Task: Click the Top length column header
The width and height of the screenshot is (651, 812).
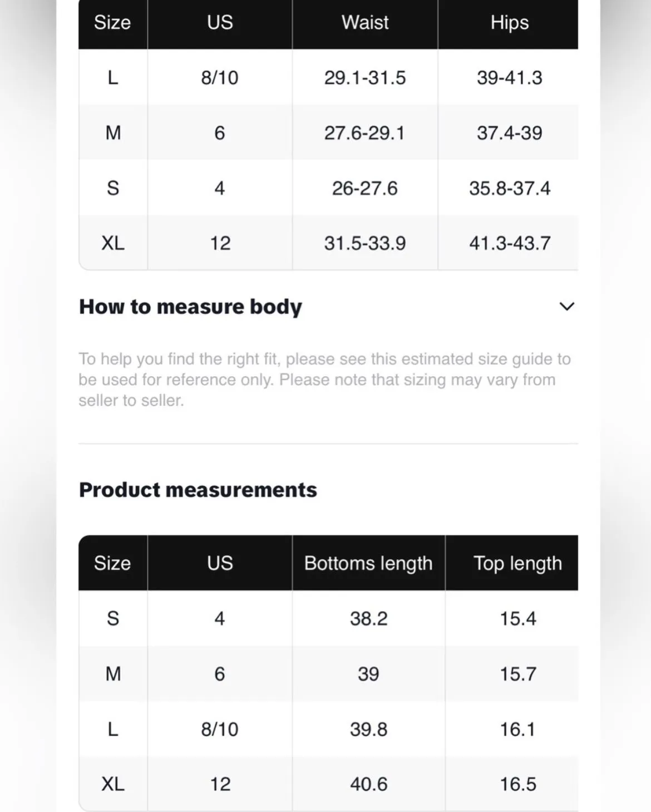Action: pyautogui.click(x=517, y=563)
